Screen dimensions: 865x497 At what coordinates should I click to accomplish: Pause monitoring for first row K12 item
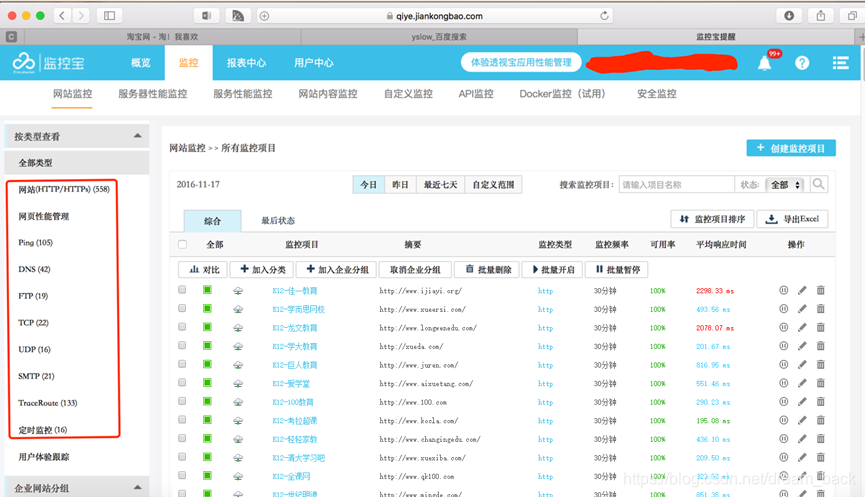point(783,290)
